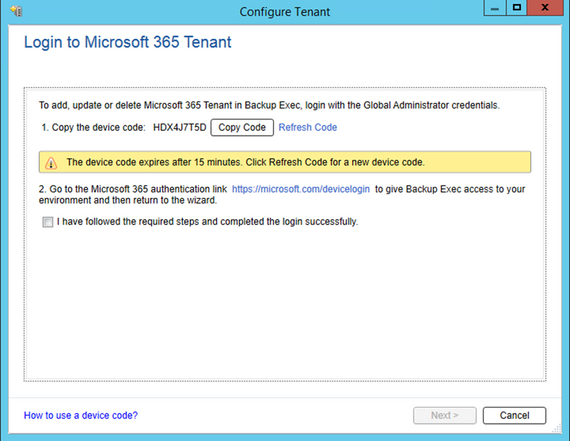Minimize the Configure Tenant window
This screenshot has height=441, width=570.
(x=494, y=8)
